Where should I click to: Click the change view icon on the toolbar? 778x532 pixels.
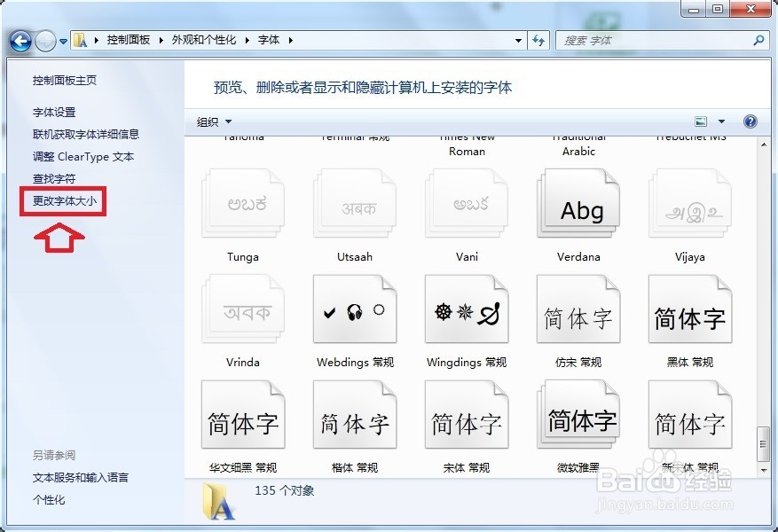(700, 121)
